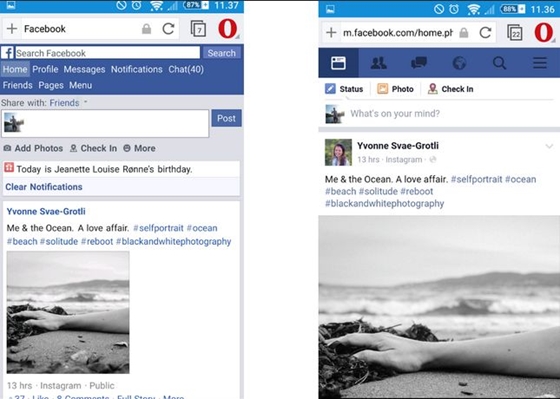Tap m.facebook.com URL field on right
This screenshot has height=399, width=560.
[x=398, y=33]
